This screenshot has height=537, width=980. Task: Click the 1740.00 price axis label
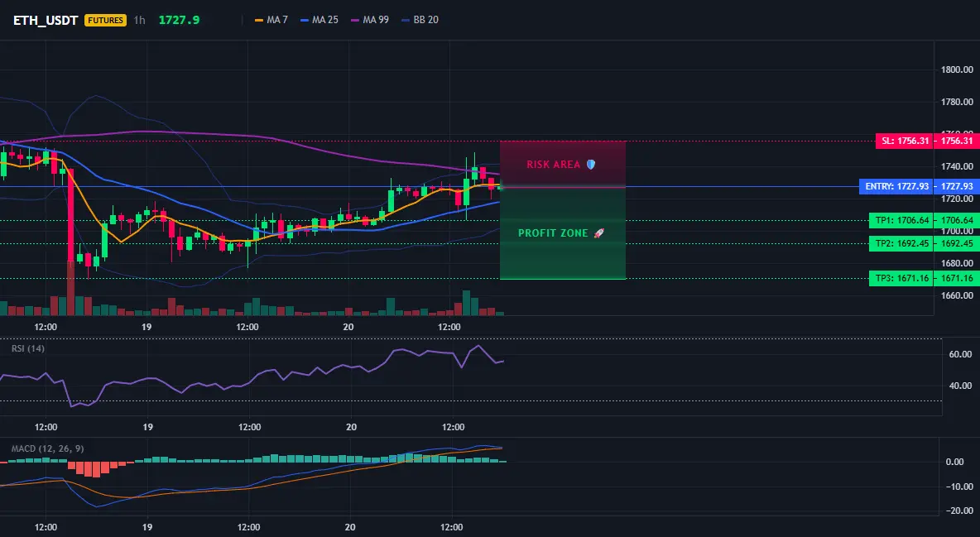957,166
